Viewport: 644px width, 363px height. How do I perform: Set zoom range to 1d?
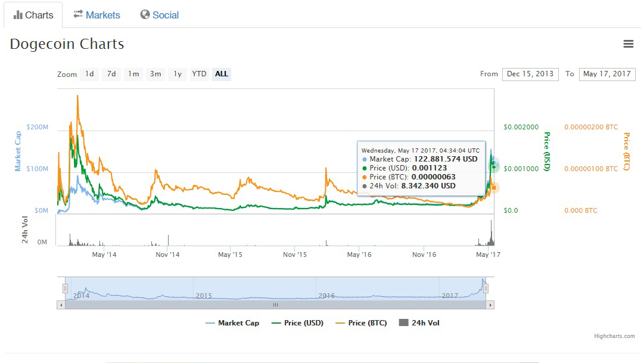click(89, 74)
